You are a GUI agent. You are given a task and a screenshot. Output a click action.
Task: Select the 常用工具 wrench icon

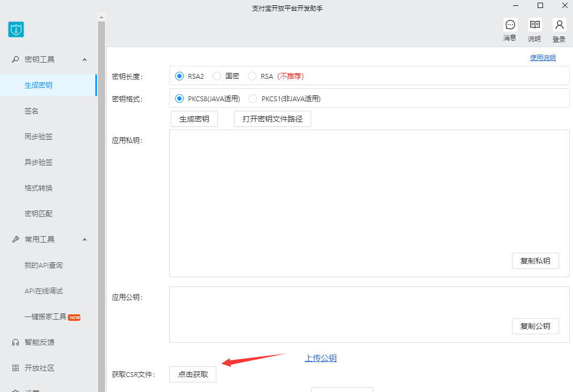(x=14, y=239)
